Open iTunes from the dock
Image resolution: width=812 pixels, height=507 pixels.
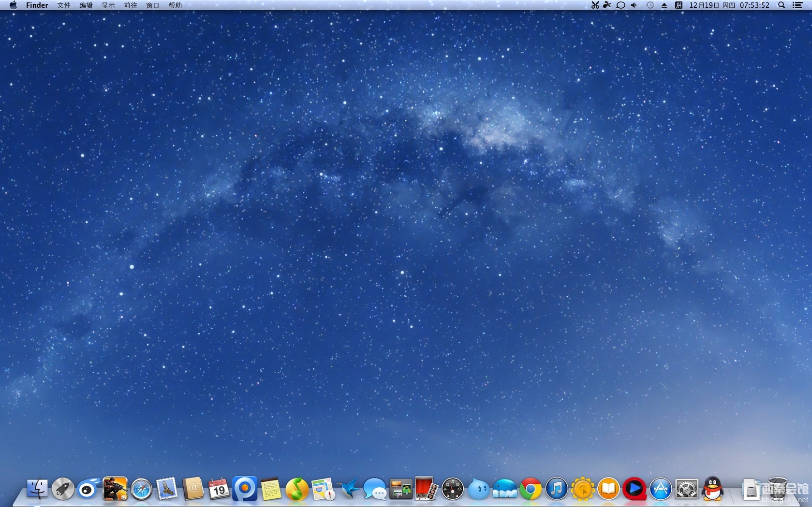(x=557, y=489)
